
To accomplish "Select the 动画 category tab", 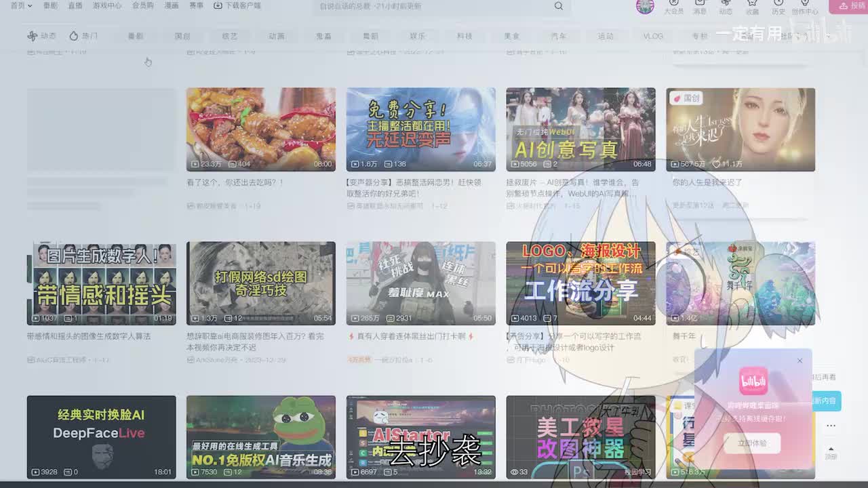I will (x=277, y=36).
